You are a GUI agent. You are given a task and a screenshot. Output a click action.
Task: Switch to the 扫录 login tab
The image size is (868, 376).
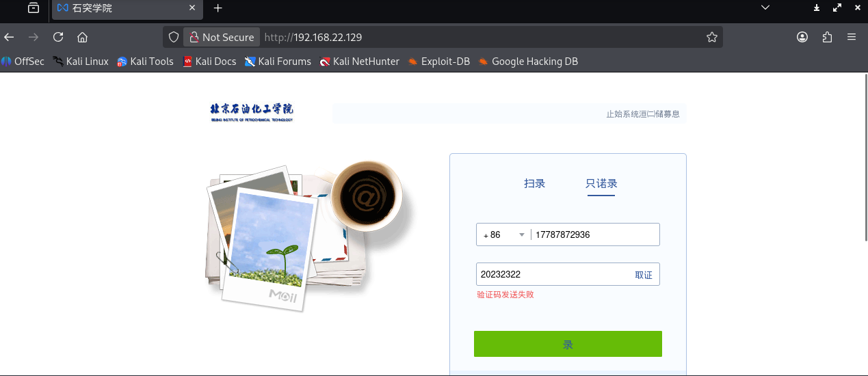pos(534,183)
